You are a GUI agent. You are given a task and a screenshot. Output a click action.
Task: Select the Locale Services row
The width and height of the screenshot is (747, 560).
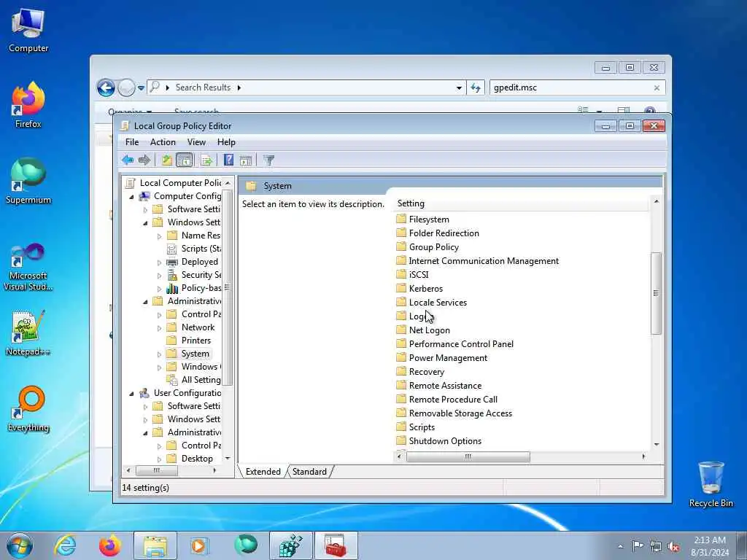432,303
